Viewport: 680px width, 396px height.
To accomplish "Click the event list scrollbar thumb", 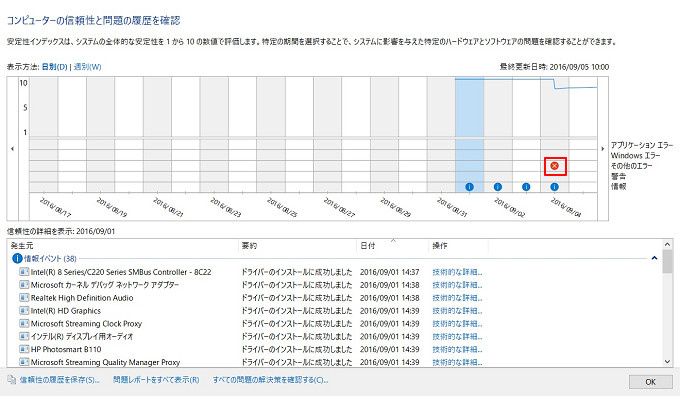I will click(x=667, y=261).
